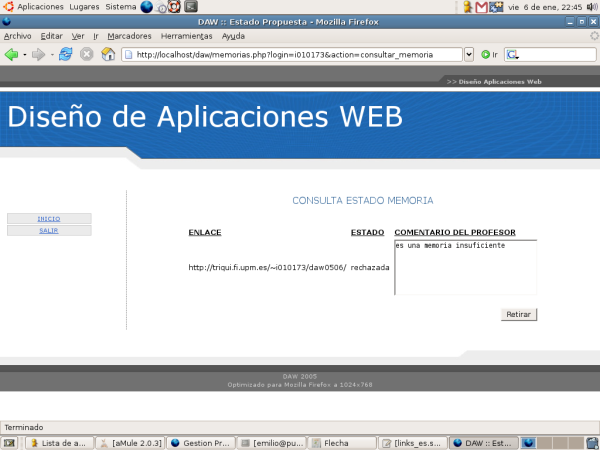Open the Ir menu
The image size is (600, 450).
(x=96, y=36)
